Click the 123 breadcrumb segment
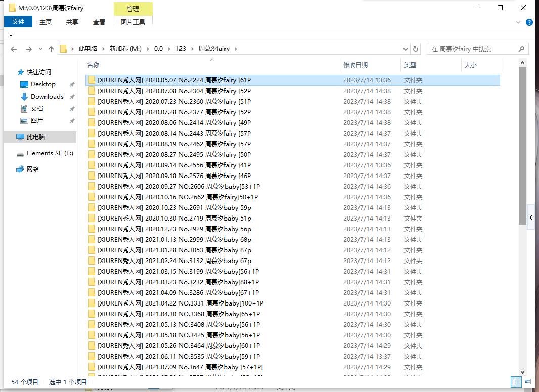 coord(181,49)
